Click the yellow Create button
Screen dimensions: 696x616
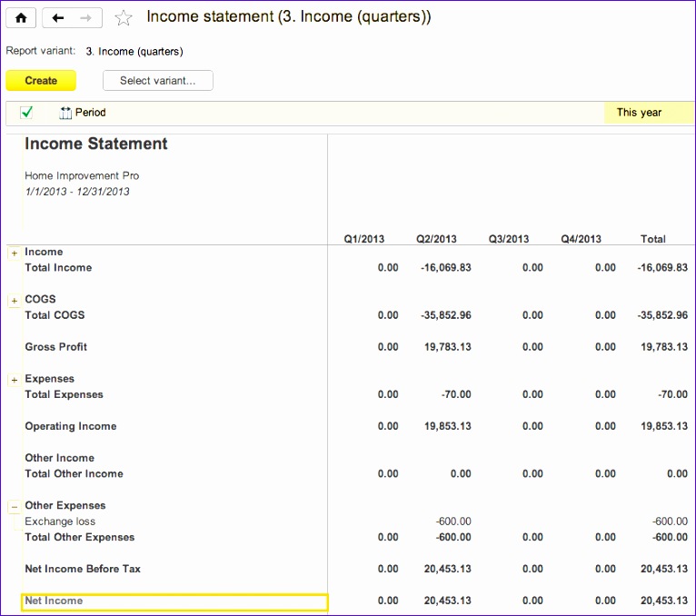point(41,80)
